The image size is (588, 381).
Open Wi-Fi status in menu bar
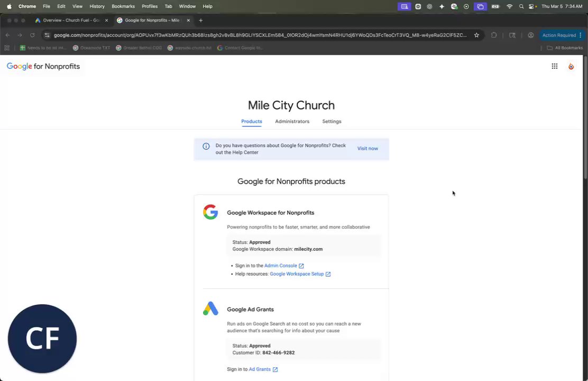pyautogui.click(x=509, y=6)
